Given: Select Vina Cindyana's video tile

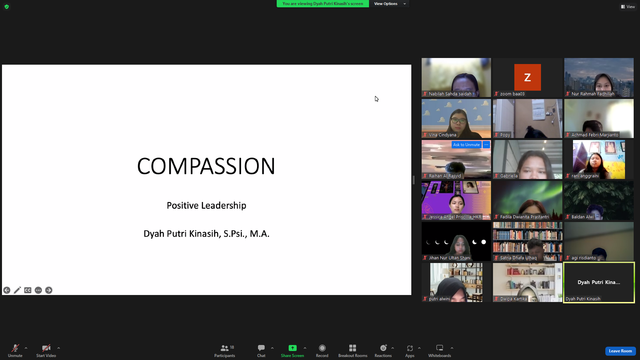Looking at the screenshot, I should pos(456,118).
